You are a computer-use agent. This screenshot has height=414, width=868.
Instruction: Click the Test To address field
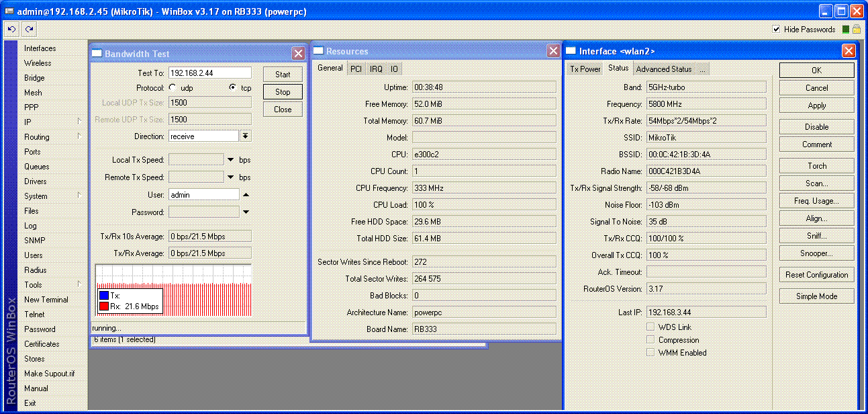pyautogui.click(x=209, y=73)
